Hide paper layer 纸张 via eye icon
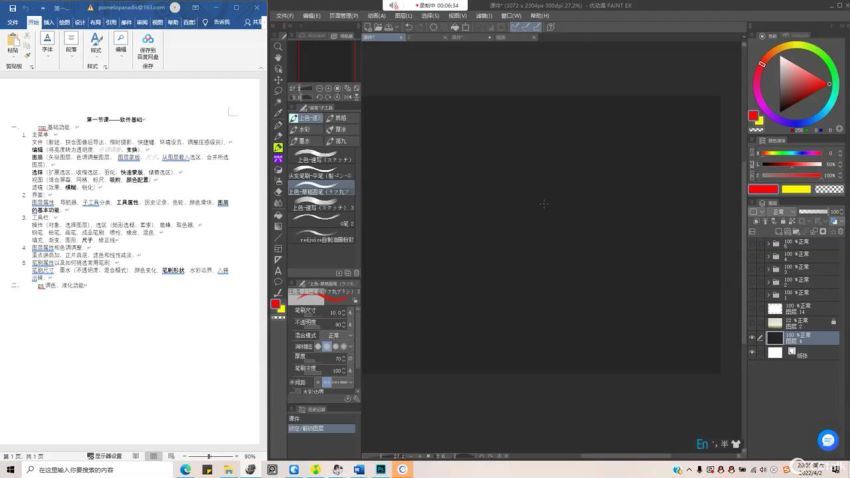 tap(752, 352)
